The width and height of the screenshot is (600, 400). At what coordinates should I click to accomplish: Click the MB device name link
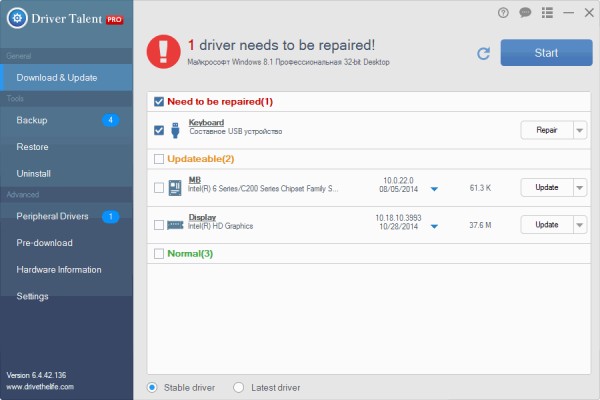pyautogui.click(x=195, y=180)
